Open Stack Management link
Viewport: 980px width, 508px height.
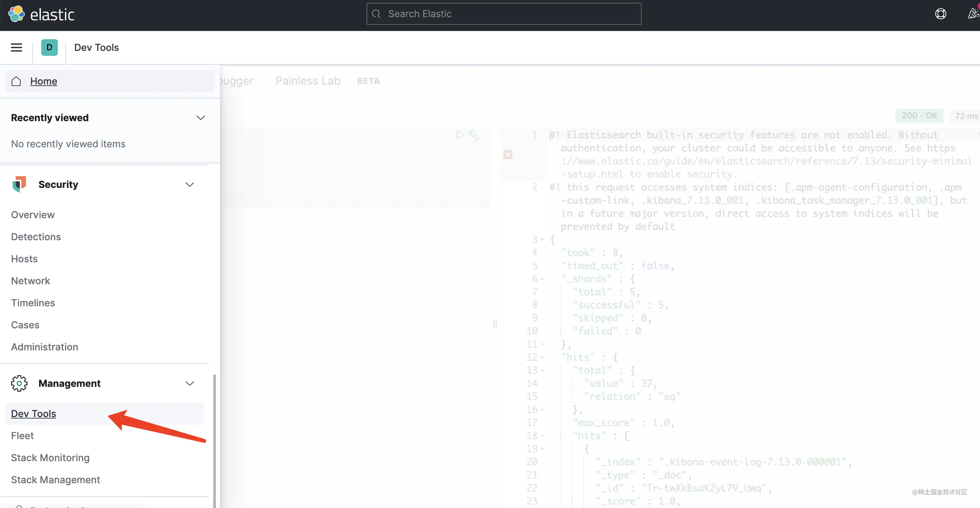click(56, 479)
